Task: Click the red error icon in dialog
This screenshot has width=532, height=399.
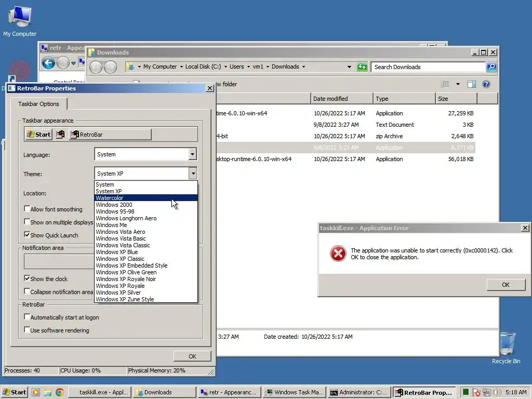Action: 338,254
